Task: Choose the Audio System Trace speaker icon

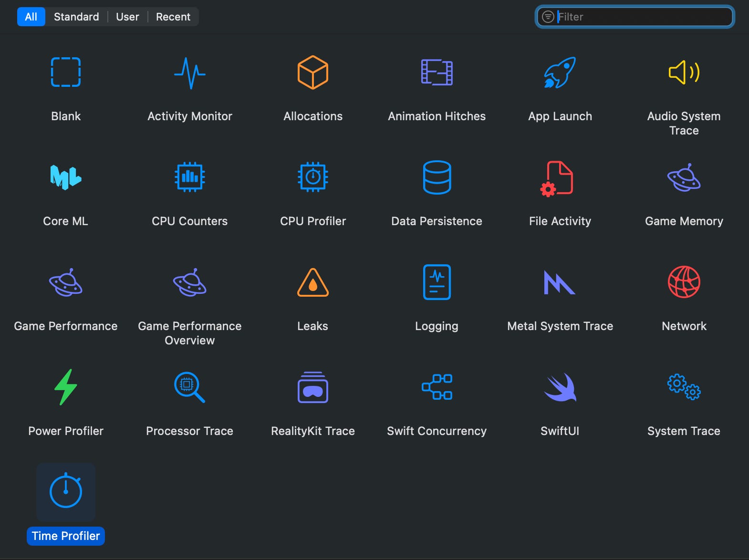Action: (x=684, y=72)
